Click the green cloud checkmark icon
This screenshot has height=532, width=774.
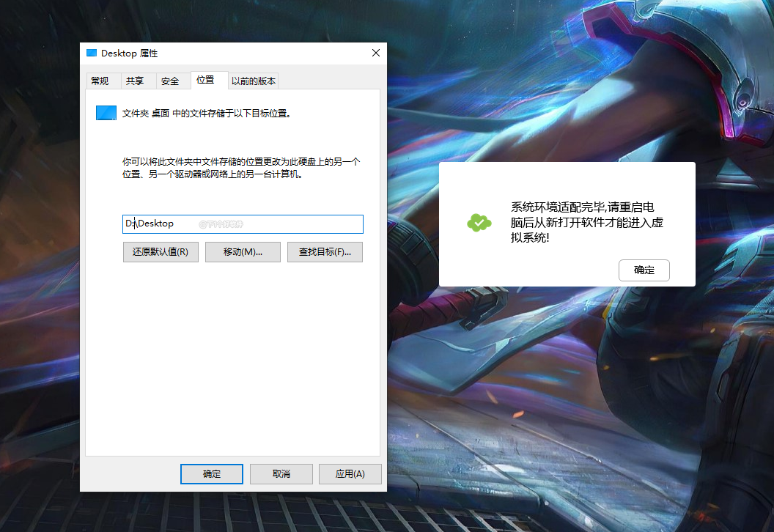pos(479,223)
